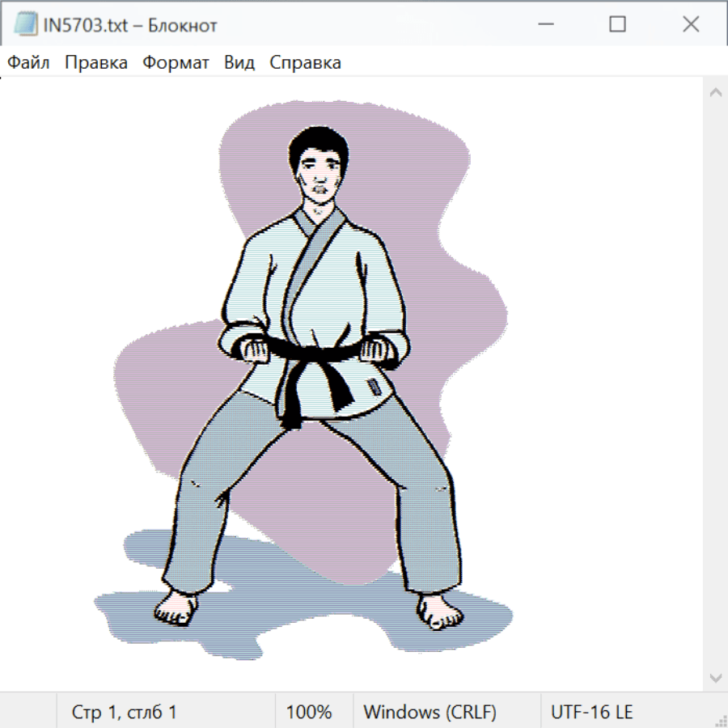728x728 pixels.
Task: Open the Файл menu
Action: coord(28,62)
